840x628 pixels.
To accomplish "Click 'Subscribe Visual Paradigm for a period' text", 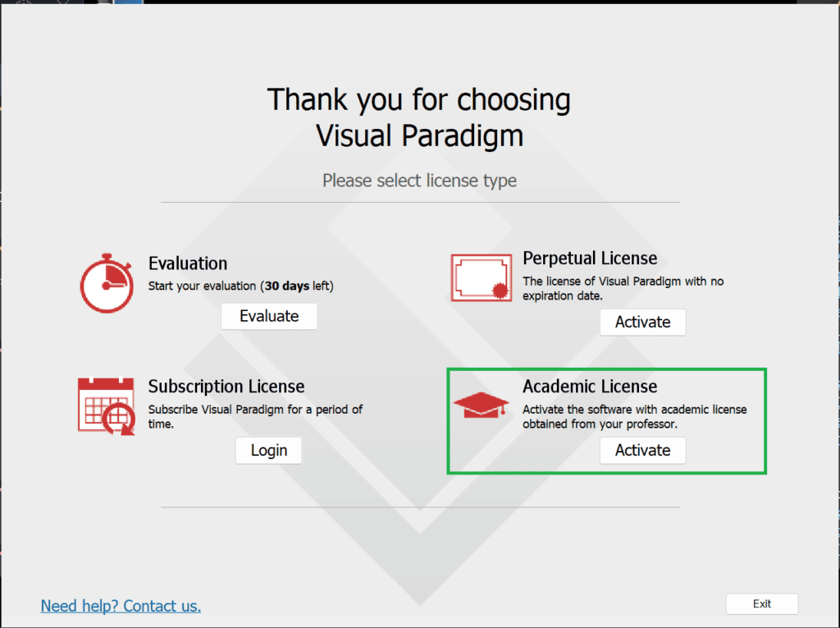I will (x=255, y=410).
